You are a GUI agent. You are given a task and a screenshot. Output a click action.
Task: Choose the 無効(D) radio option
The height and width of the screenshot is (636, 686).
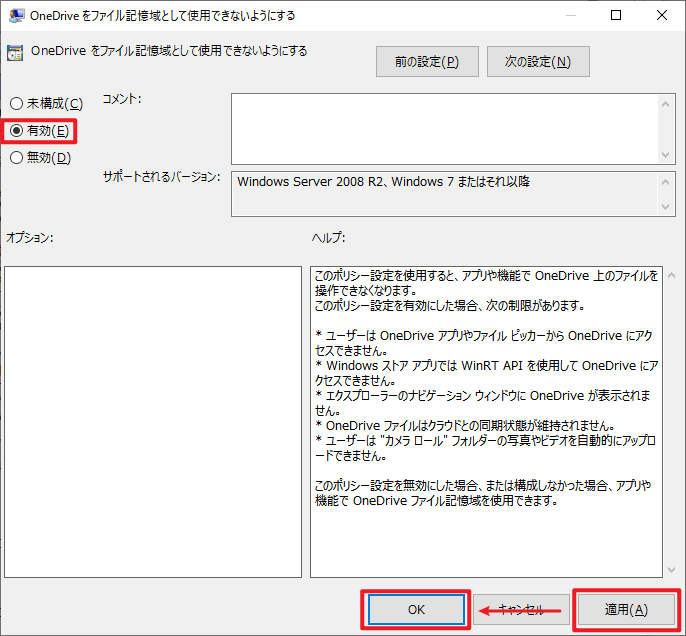click(40, 157)
